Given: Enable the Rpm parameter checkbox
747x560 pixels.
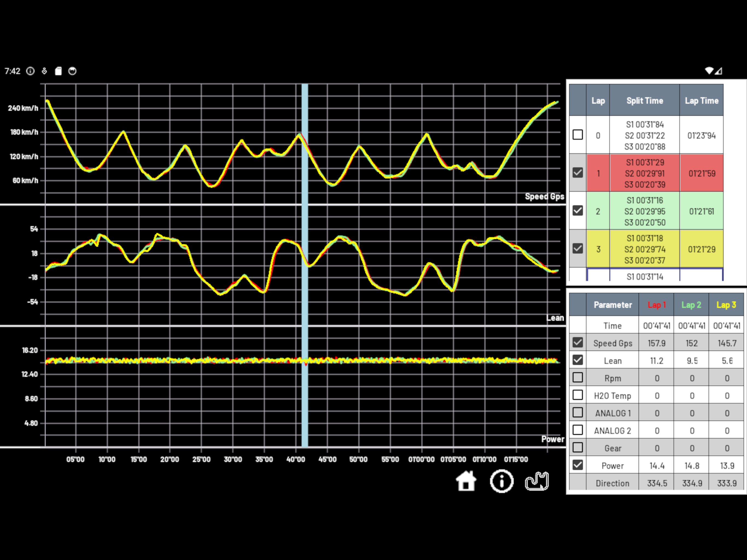Looking at the screenshot, I should tap(577, 378).
